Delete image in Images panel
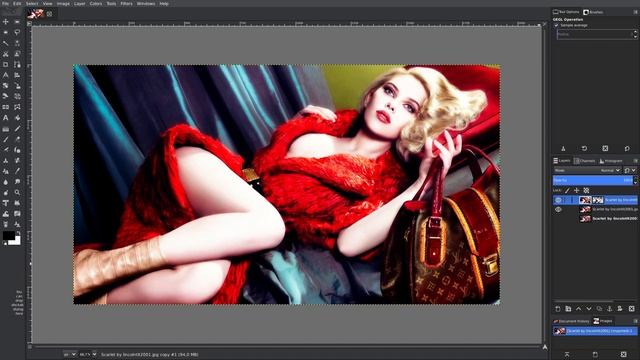This screenshot has width=640, height=360. point(623,354)
